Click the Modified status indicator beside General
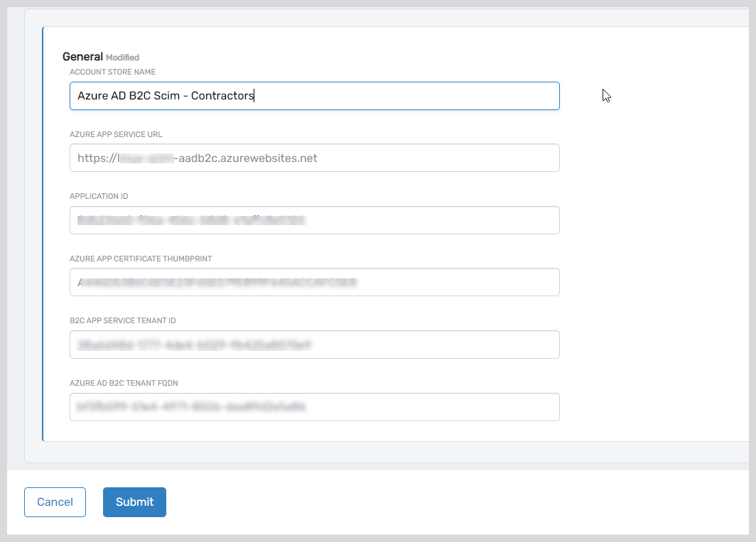This screenshot has width=756, height=542. pyautogui.click(x=122, y=58)
